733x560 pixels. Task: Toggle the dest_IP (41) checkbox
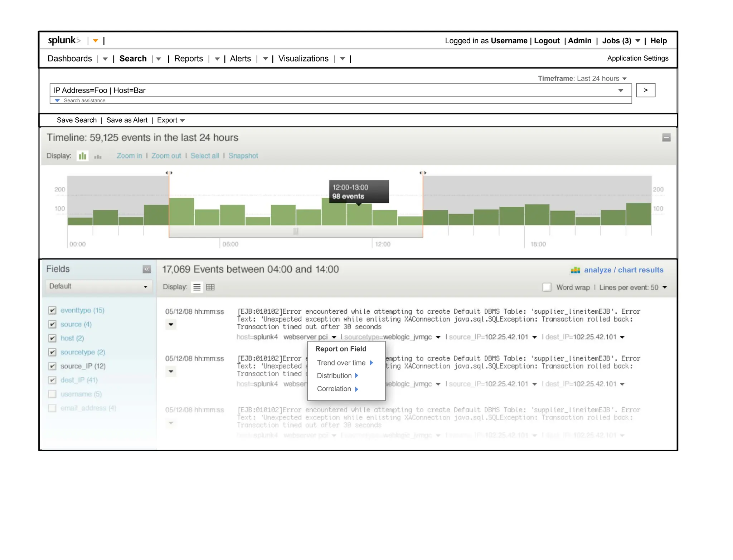tap(52, 380)
